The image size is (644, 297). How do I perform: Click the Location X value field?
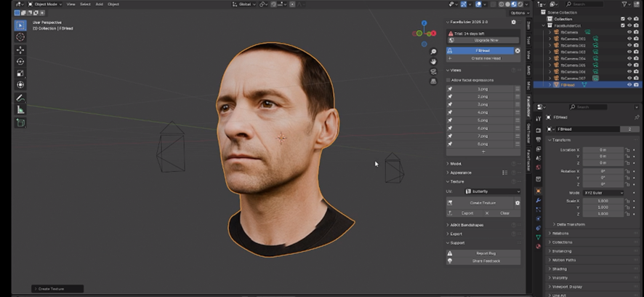pyautogui.click(x=603, y=149)
